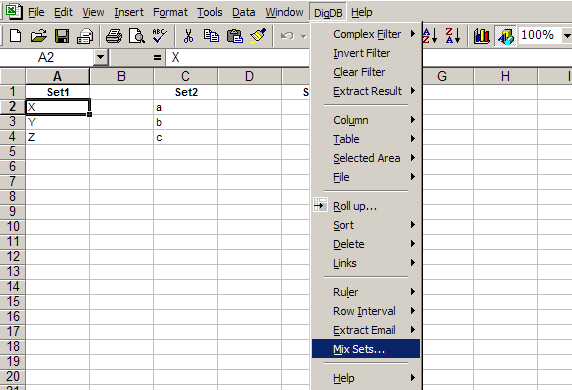Image resolution: width=572 pixels, height=390 pixels.
Task: Open the Data menu
Action: (244, 12)
